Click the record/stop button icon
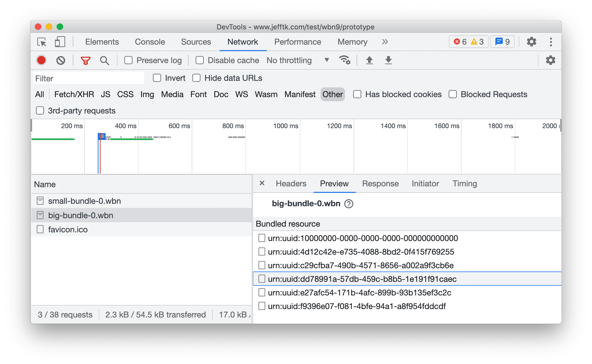This screenshot has height=364, width=592. pos(42,60)
